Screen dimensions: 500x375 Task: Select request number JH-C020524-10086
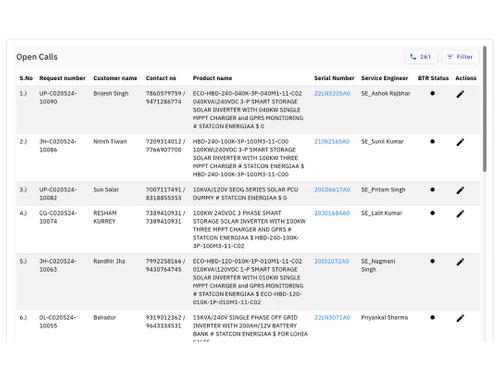click(58, 145)
